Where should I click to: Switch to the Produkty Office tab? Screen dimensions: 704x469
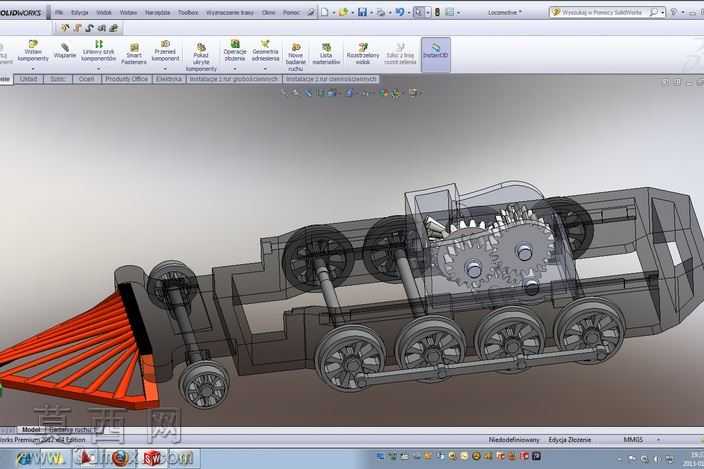[127, 79]
